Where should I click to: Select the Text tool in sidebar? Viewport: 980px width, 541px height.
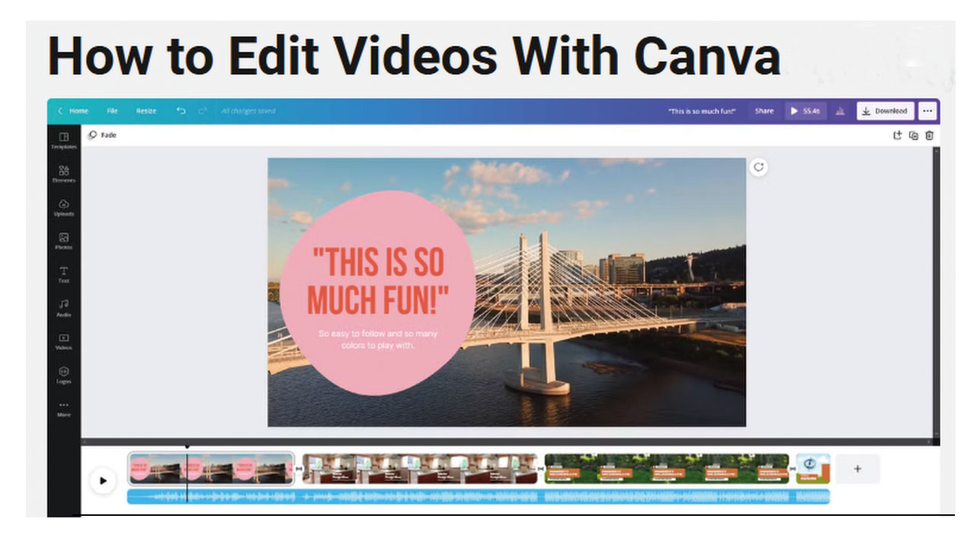point(64,274)
